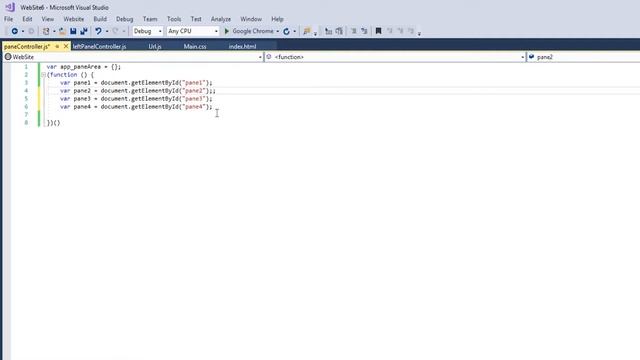Go to the previous bookmark icon
Image resolution: width=640 pixels, height=360 pixels.
point(389,31)
